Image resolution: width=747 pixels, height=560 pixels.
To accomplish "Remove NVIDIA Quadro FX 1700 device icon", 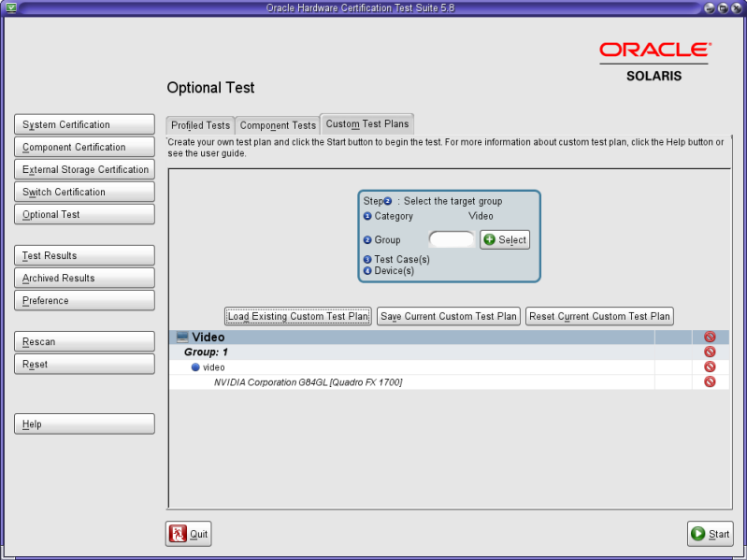I will point(710,381).
